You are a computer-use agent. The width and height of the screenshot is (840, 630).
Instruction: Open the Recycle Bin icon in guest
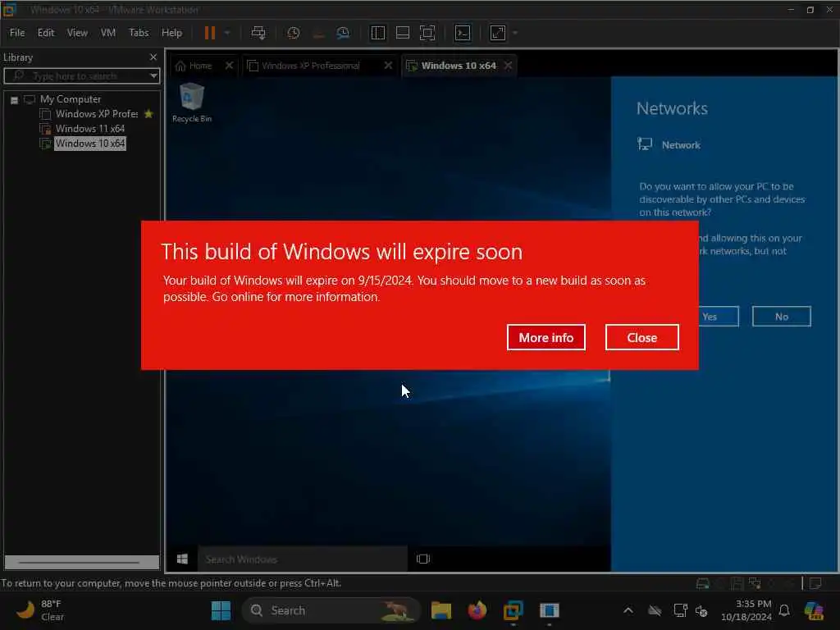click(x=192, y=103)
